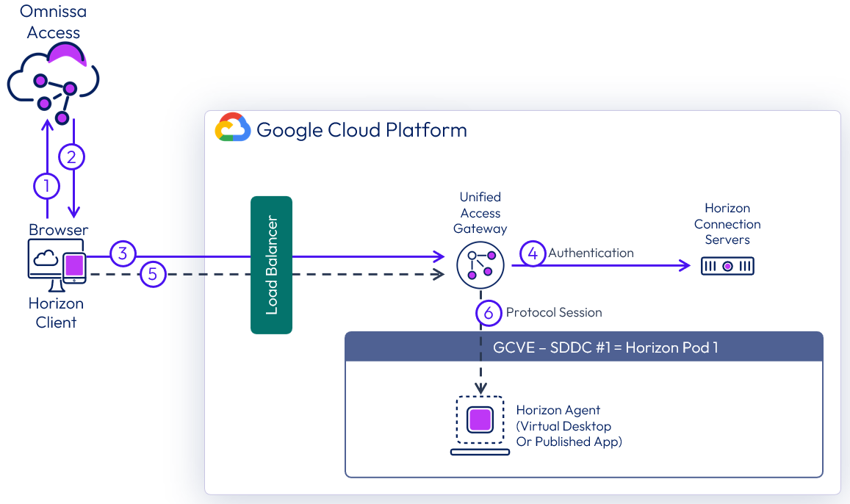Click the Horizon Connection Servers icon

point(727,266)
